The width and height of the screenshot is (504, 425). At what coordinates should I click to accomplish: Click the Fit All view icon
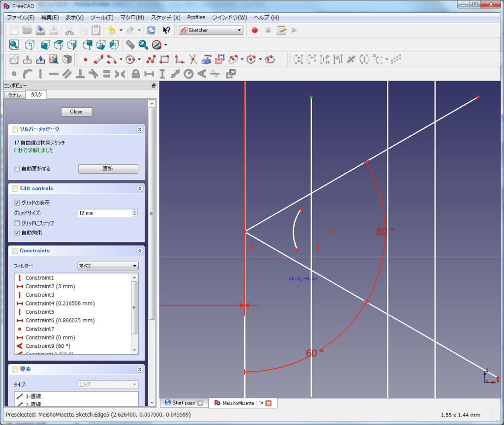pyautogui.click(x=14, y=45)
